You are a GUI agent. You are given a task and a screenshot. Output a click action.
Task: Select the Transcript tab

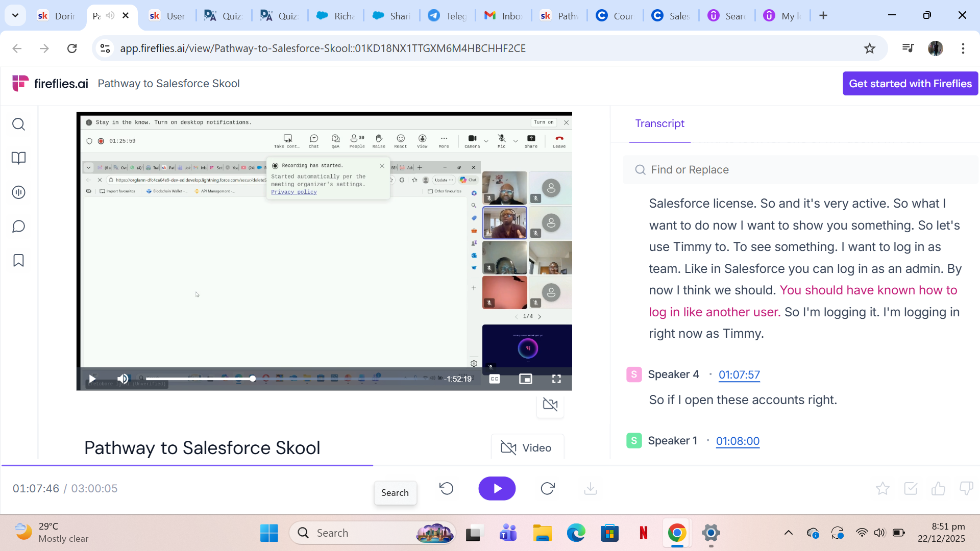coord(659,123)
